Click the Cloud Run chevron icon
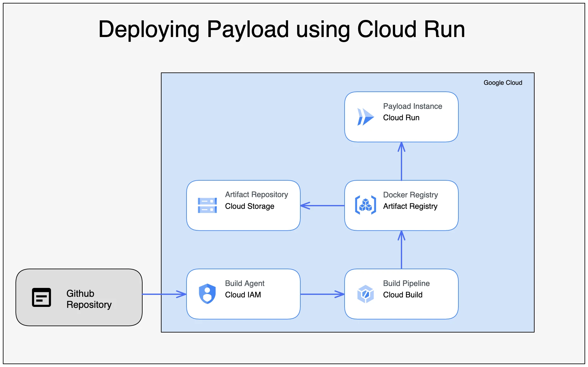Screen dimensions: 588x367 pos(365,117)
